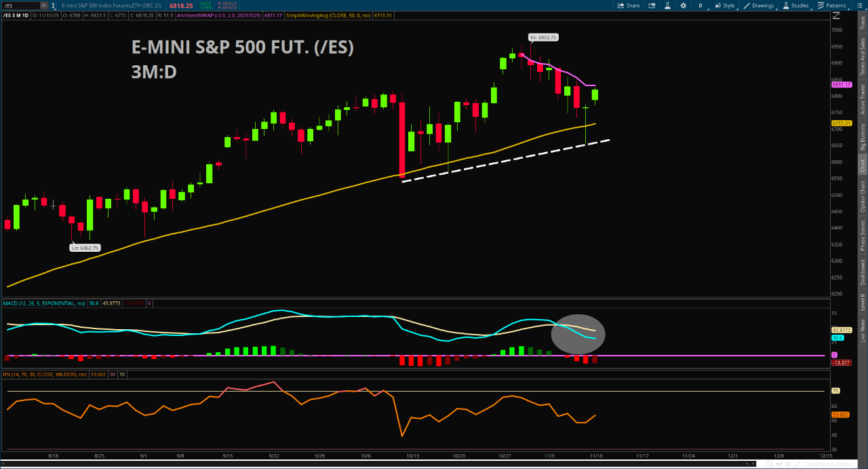Click the pan arrows icon at bottom
The image size is (868, 469).
[x=780, y=464]
